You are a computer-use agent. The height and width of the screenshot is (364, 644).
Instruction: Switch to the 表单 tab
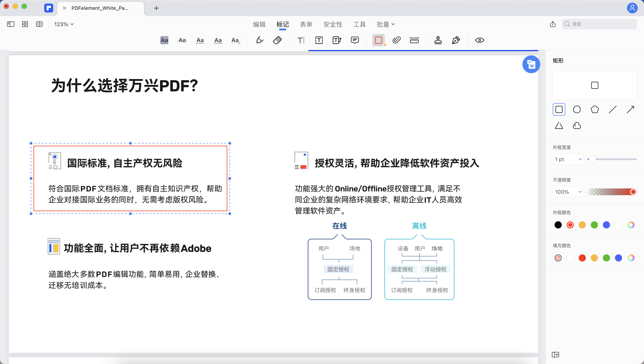point(306,24)
